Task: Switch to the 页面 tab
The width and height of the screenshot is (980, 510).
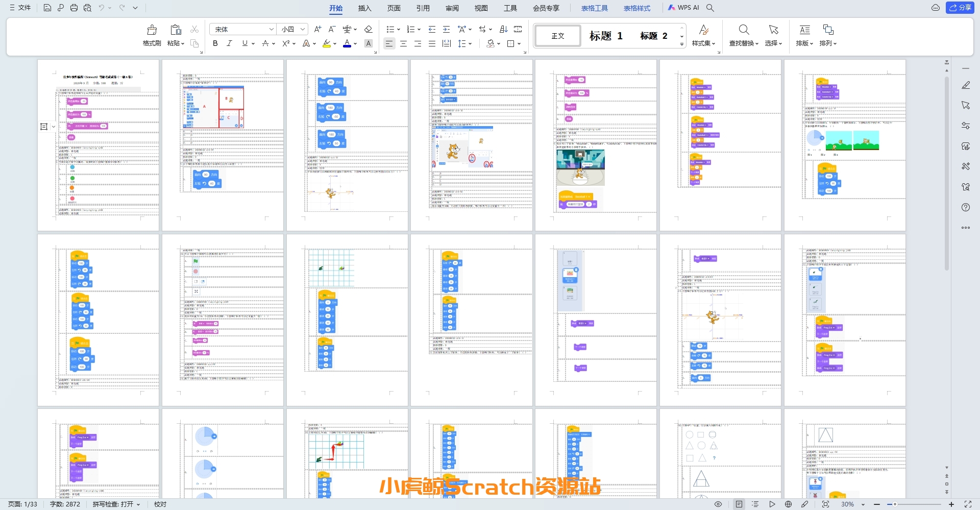Action: (394, 8)
